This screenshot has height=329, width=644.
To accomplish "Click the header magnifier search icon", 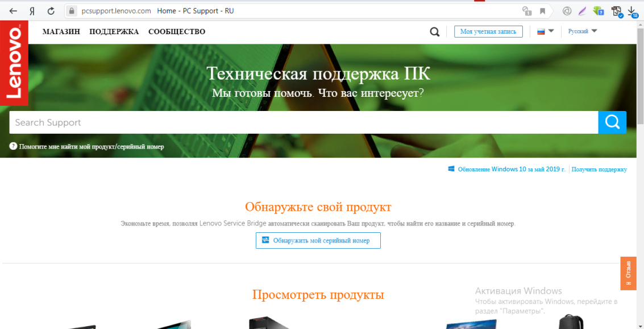I will [x=434, y=32].
